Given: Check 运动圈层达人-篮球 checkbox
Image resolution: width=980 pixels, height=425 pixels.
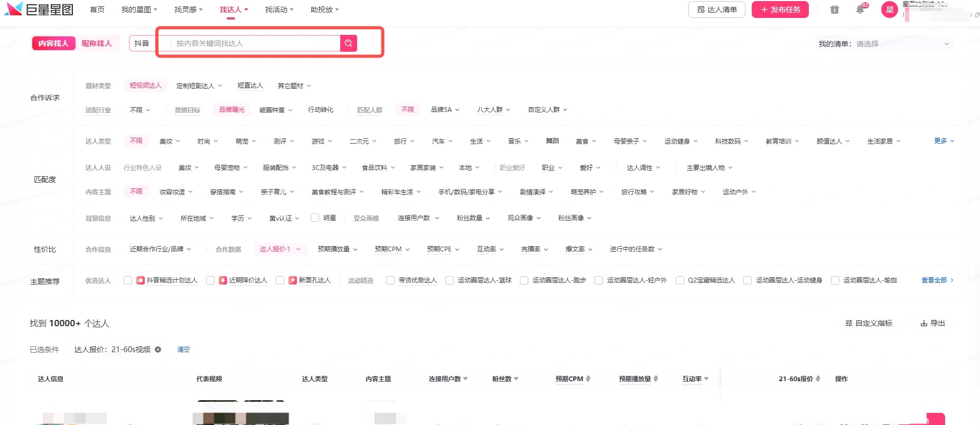Looking at the screenshot, I should pyautogui.click(x=450, y=280).
